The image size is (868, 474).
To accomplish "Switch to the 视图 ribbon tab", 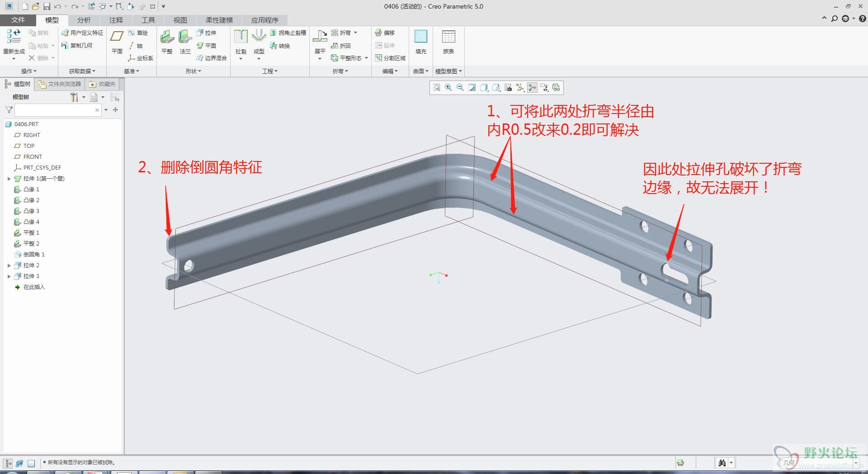I will click(x=180, y=20).
